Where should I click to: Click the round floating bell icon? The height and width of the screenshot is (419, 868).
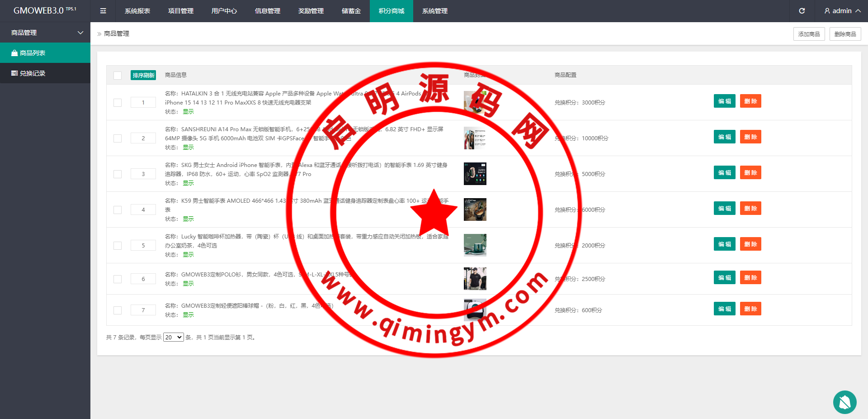(844, 402)
